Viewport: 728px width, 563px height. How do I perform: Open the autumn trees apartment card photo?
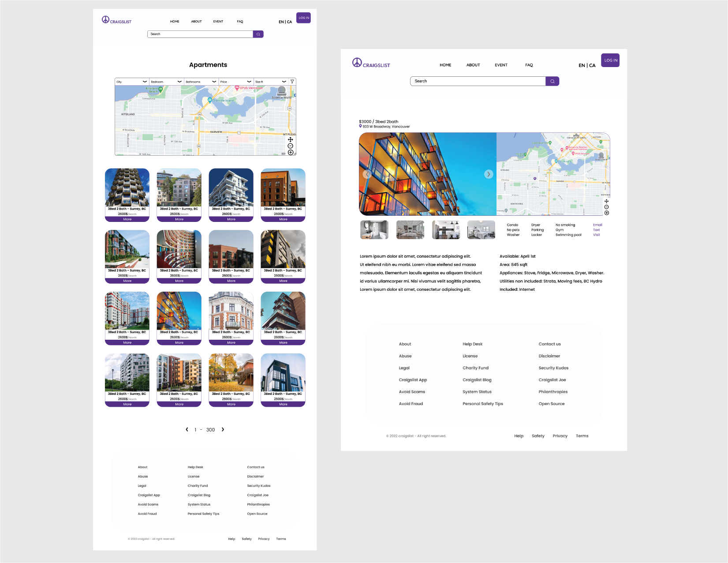(231, 372)
